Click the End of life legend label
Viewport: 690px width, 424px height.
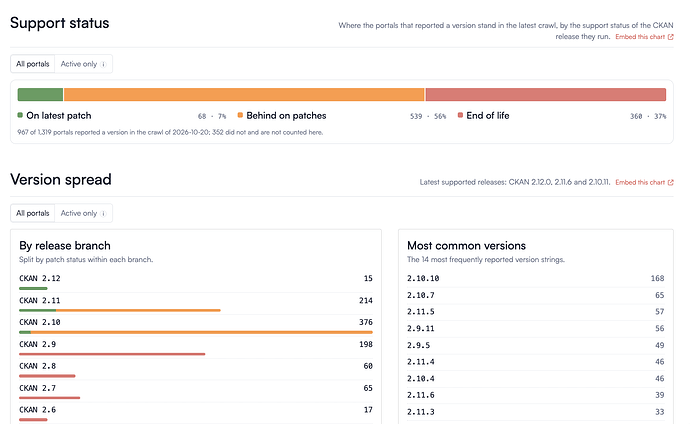tap(488, 116)
